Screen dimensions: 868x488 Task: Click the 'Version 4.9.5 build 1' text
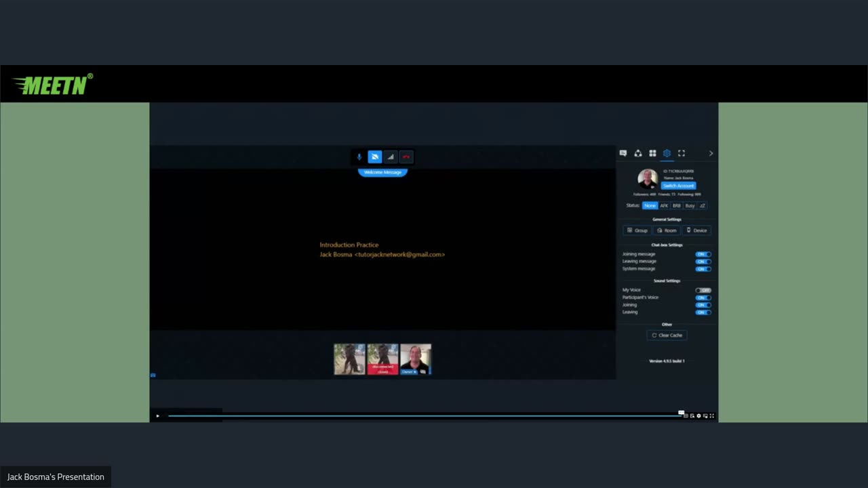(x=667, y=361)
